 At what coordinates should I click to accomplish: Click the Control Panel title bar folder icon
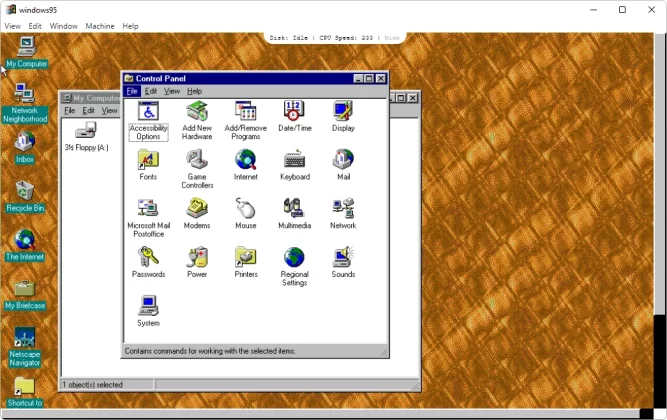click(129, 78)
